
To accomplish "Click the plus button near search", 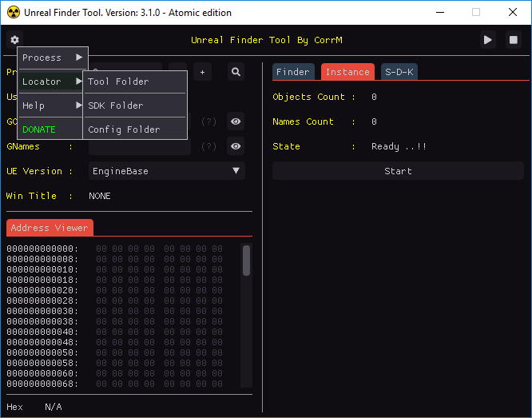I will click(x=202, y=72).
